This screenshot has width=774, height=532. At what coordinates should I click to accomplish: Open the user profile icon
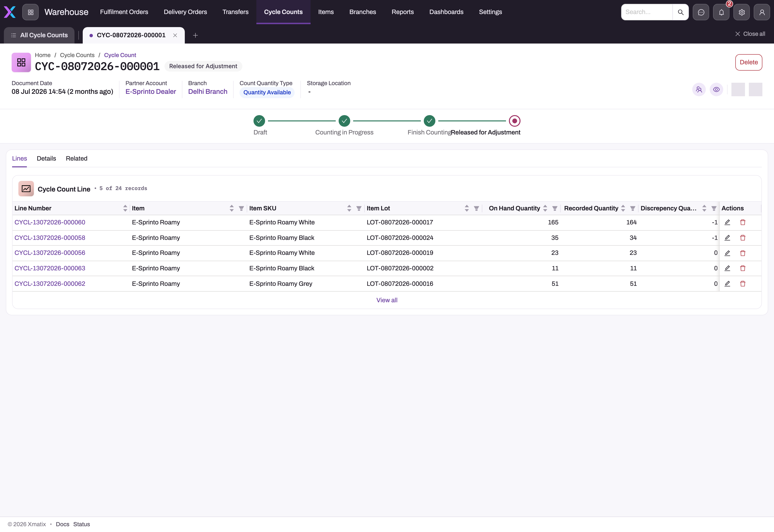pos(762,12)
